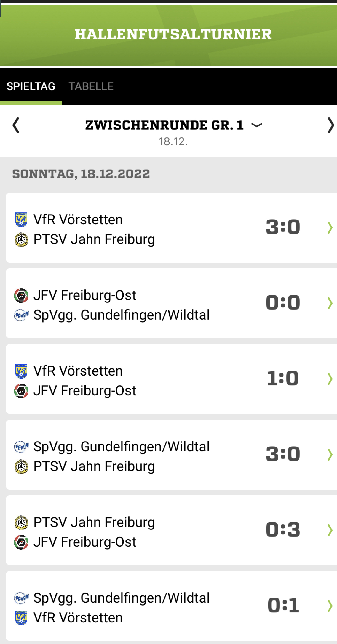Open details chevron for Gundelfingen vs PTSV Jahn
Viewport: 337px width, 644px height.
coord(330,455)
